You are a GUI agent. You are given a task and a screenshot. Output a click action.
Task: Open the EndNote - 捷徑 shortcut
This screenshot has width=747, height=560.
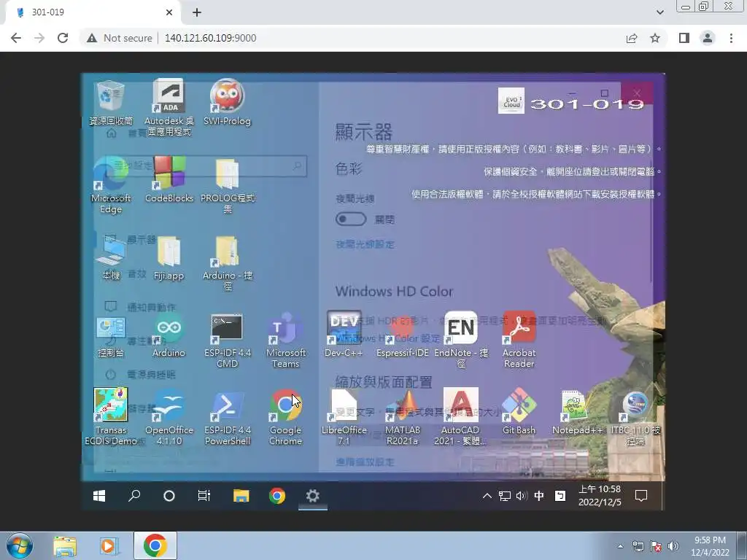tap(461, 340)
